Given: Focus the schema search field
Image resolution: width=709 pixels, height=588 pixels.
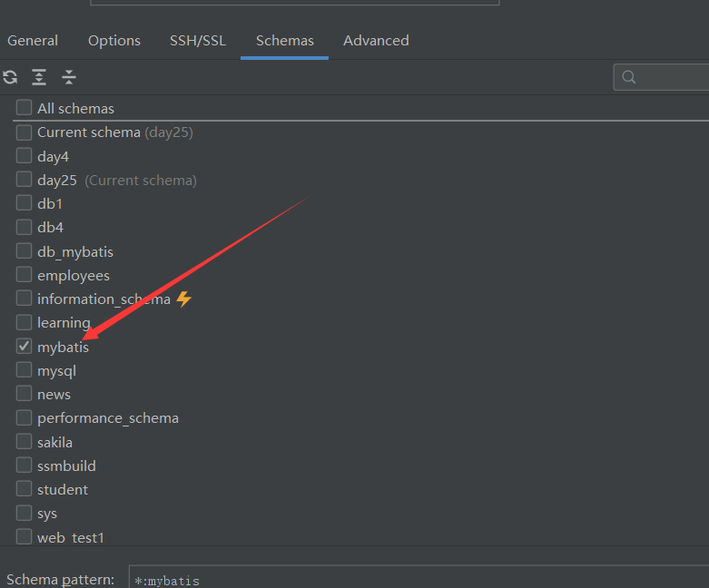Looking at the screenshot, I should click(661, 77).
